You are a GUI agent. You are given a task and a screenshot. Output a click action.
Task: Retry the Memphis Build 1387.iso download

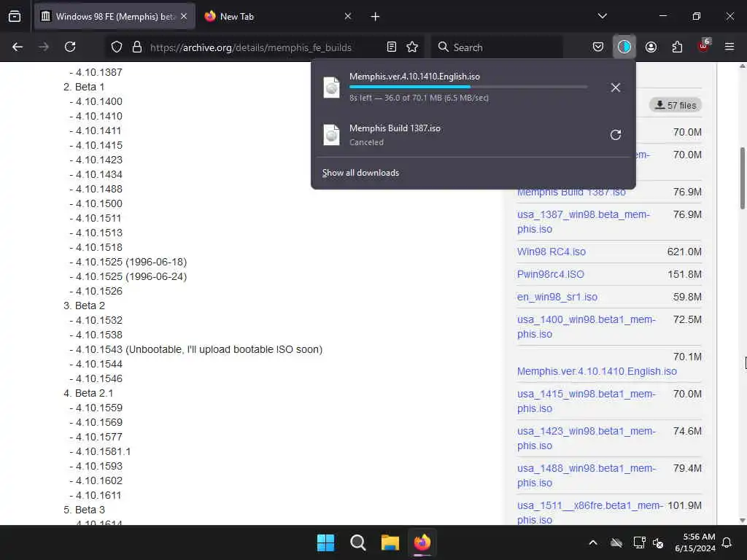click(x=616, y=135)
